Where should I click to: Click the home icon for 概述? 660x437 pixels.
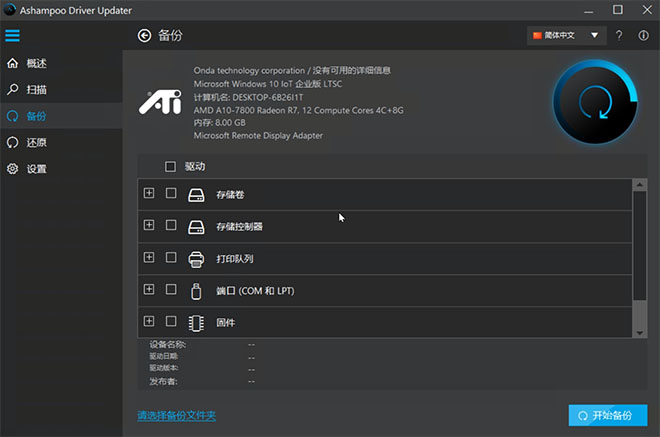13,63
